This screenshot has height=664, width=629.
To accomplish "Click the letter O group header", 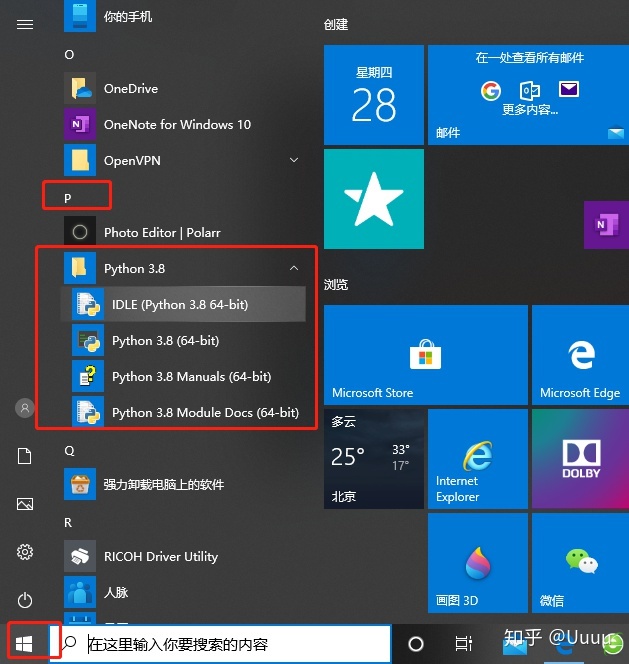I will point(69,55).
